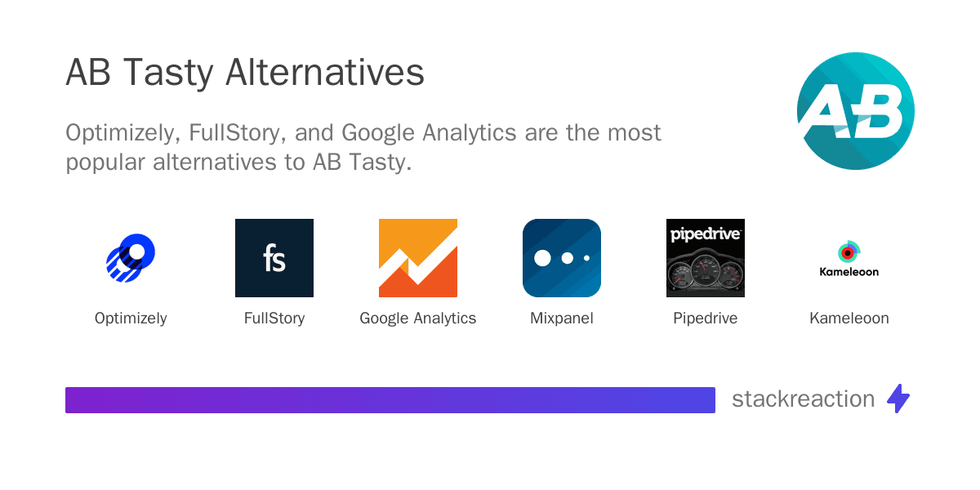Click the description text mentioning Optimizely
980x490 pixels.
tap(363, 147)
